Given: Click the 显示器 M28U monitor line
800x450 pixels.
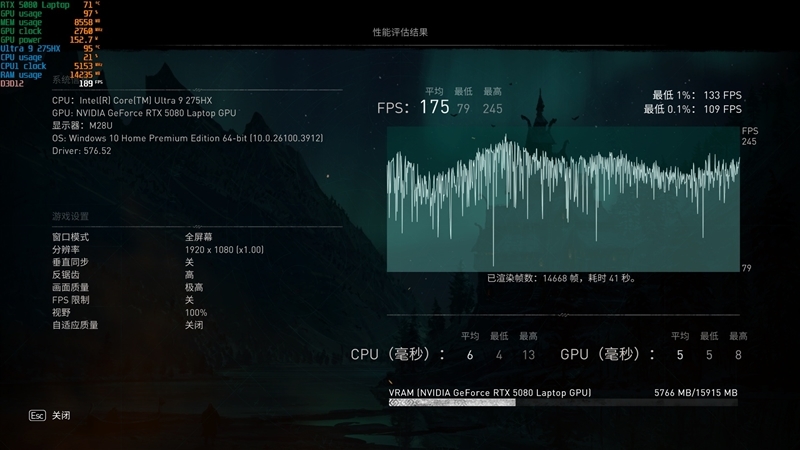Looking at the screenshot, I should 82,126.
